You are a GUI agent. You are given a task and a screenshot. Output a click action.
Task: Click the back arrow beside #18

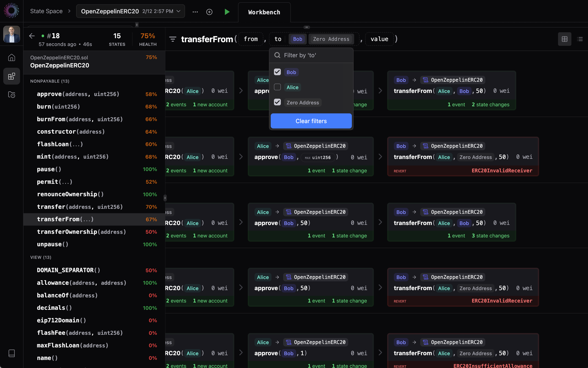(32, 36)
